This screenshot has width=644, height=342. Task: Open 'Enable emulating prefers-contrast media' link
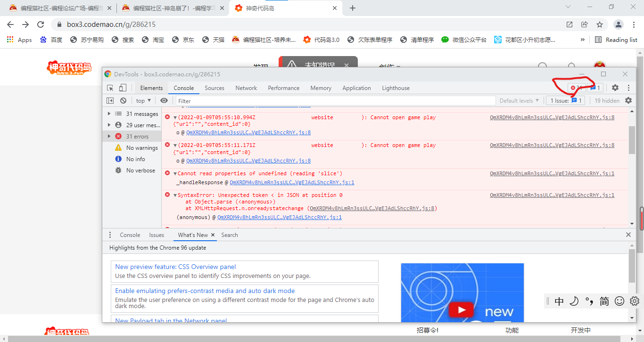pyautogui.click(x=205, y=291)
